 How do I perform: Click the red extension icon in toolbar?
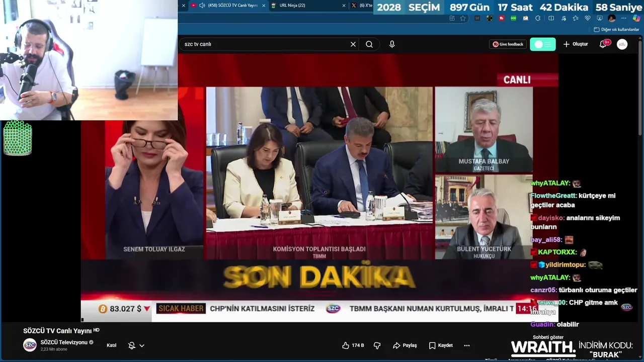click(x=501, y=18)
